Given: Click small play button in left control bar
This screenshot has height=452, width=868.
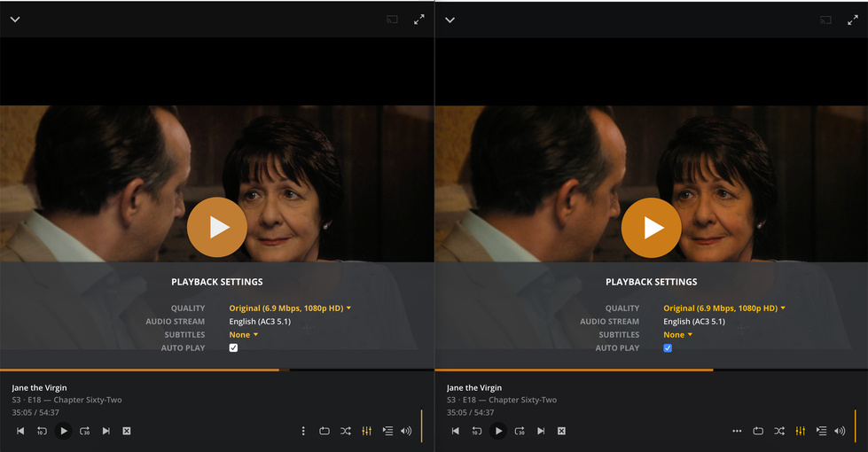Looking at the screenshot, I should click(x=63, y=431).
